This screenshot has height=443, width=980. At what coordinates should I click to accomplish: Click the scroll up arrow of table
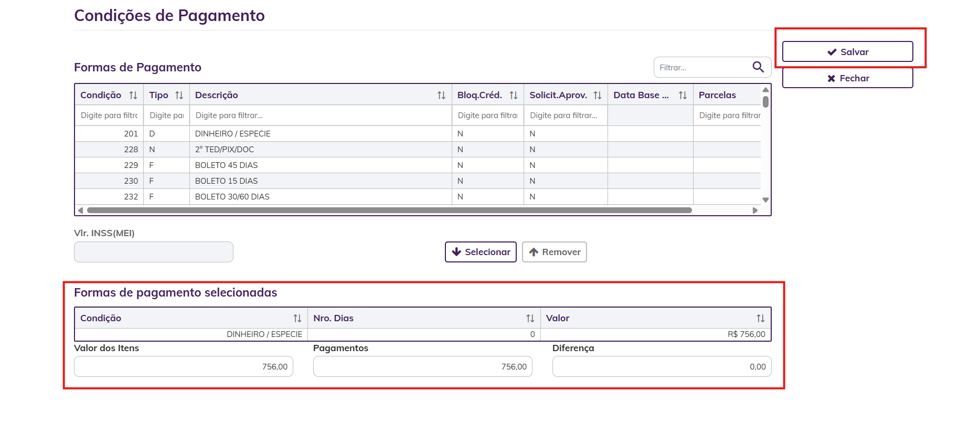[x=766, y=90]
